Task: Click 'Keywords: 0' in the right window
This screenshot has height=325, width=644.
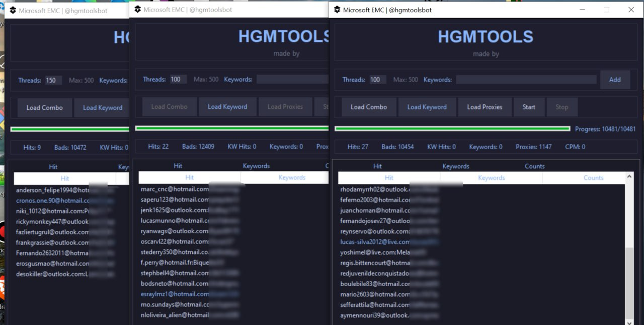Action: pos(486,147)
